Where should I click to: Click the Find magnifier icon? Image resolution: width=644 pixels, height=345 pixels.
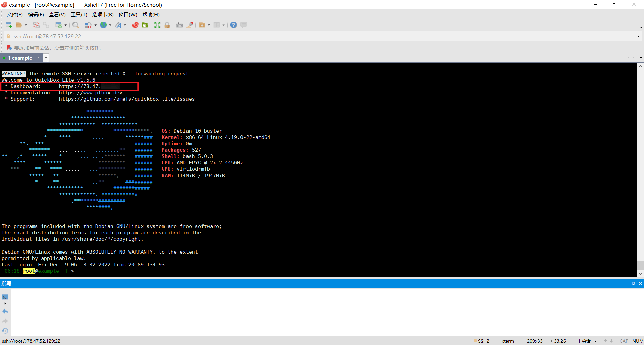(x=76, y=25)
